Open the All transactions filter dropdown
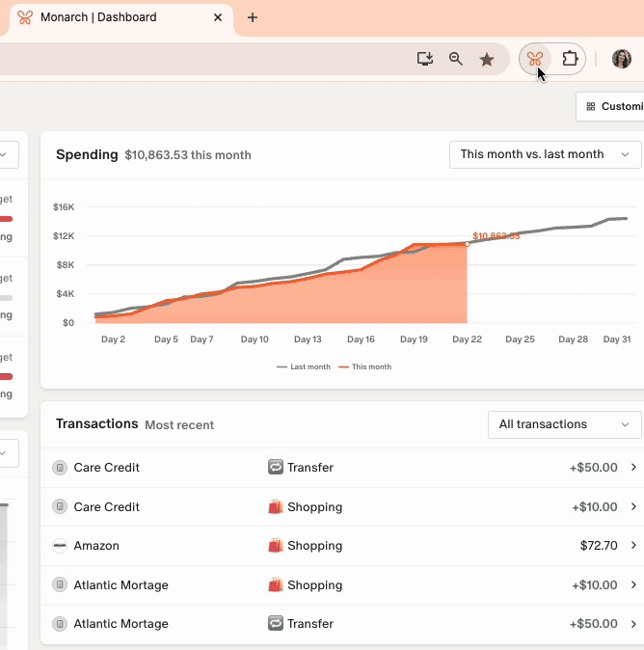Viewport: 644px width, 650px height. coord(564,424)
